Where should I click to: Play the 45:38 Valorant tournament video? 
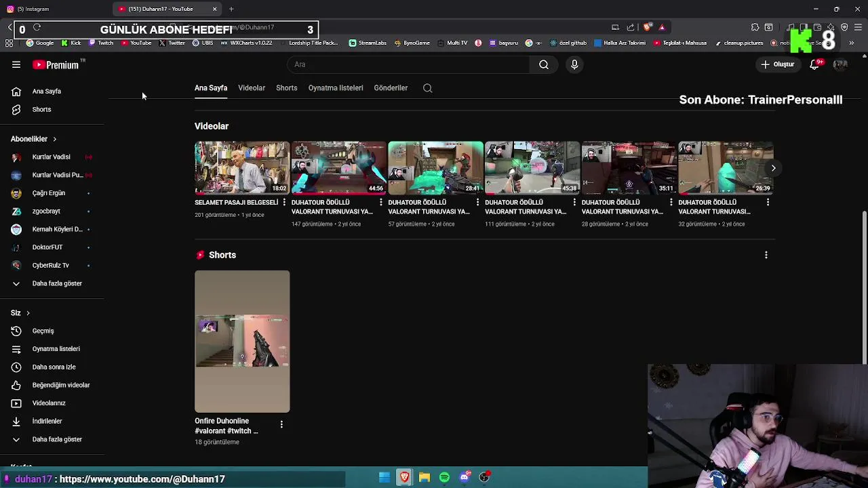click(532, 168)
